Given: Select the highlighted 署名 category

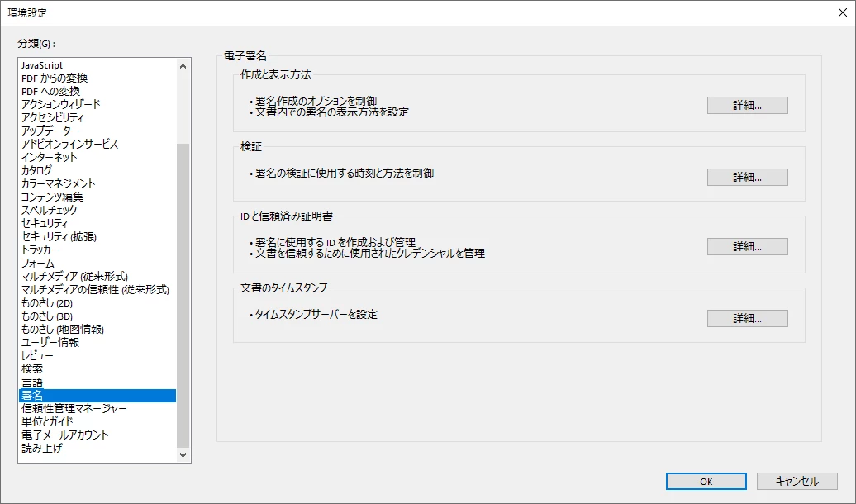Looking at the screenshot, I should click(97, 395).
